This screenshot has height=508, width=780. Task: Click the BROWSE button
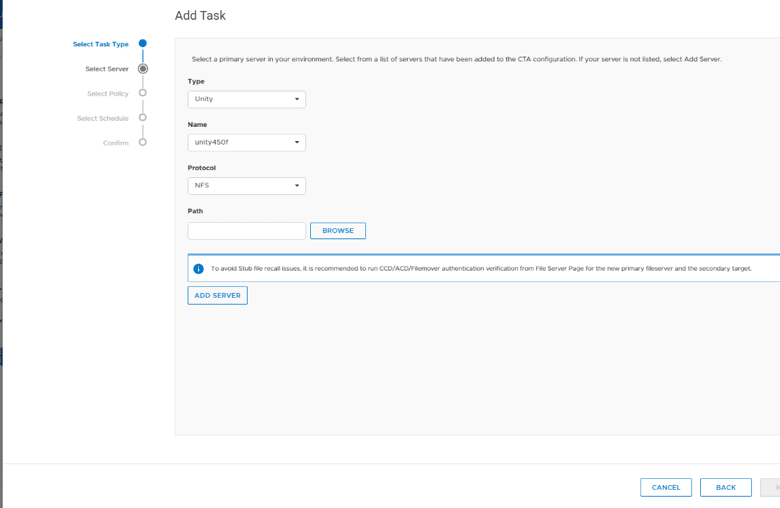tap(338, 231)
